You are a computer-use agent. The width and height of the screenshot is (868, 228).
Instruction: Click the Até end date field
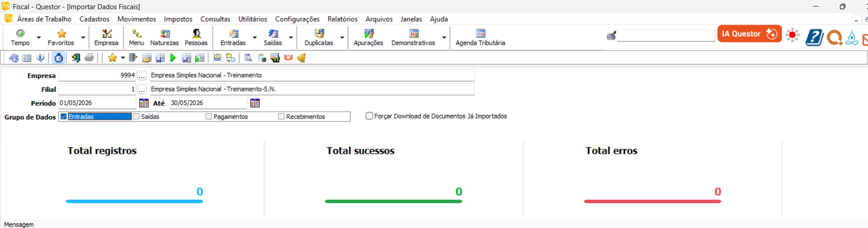[208, 103]
